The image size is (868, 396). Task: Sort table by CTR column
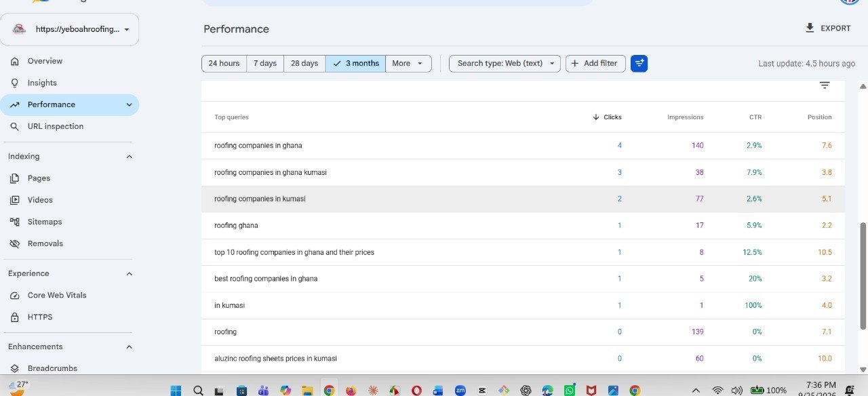click(x=755, y=117)
